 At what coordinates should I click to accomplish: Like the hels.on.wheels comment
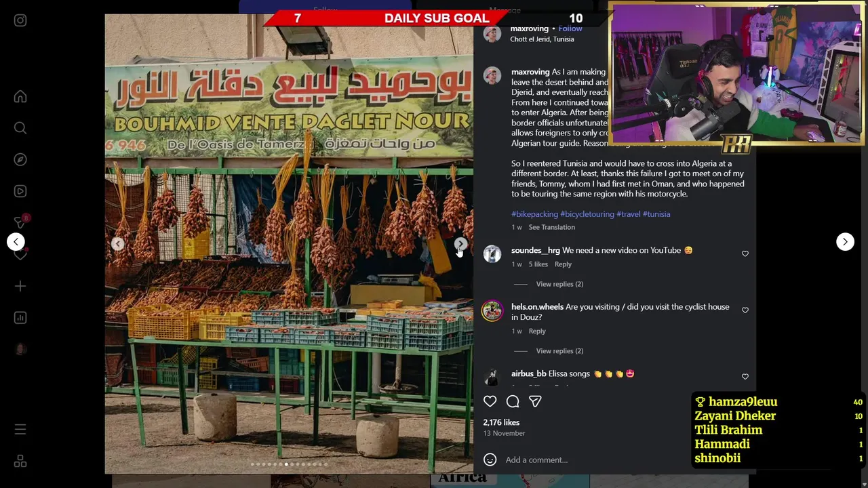coord(745,310)
